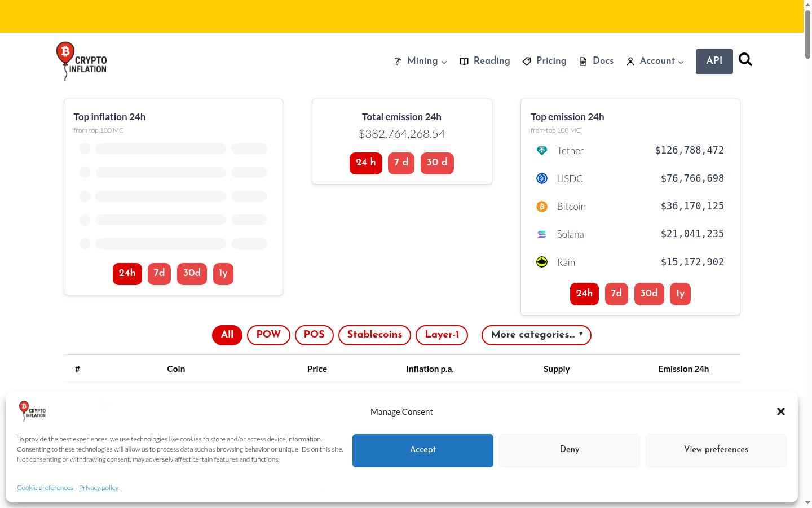Close the Manage Consent dialog

point(781,411)
